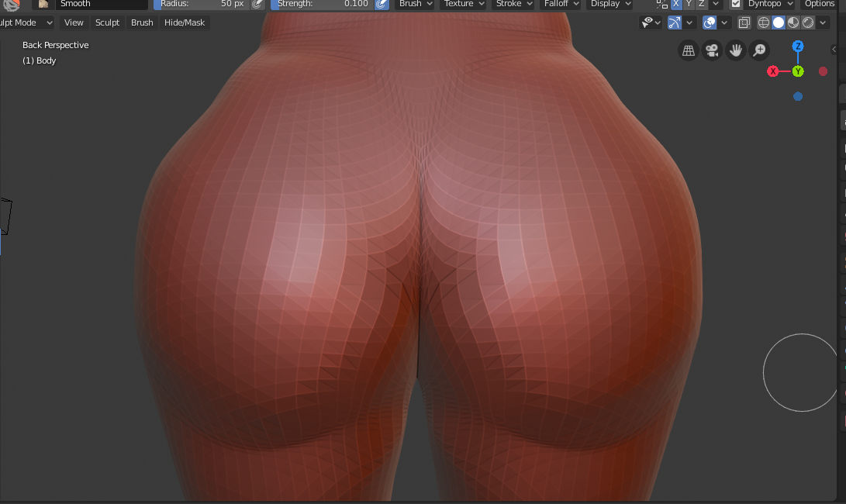This screenshot has height=504, width=846.
Task: Toggle X-ray display icon
Action: [744, 22]
